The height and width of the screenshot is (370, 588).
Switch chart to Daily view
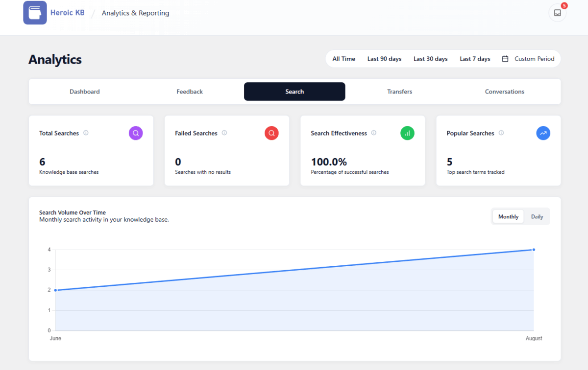coord(537,217)
